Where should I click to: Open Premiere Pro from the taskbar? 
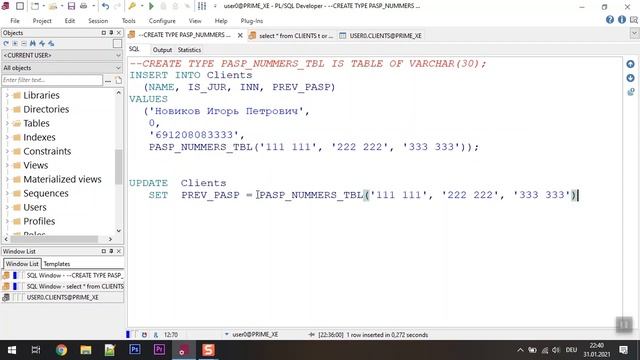(x=159, y=350)
